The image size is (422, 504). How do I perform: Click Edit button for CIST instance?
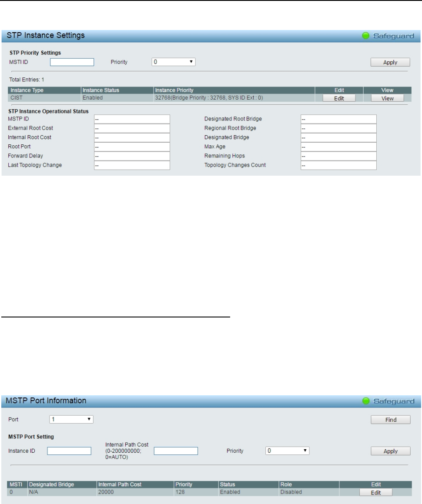[x=339, y=98]
